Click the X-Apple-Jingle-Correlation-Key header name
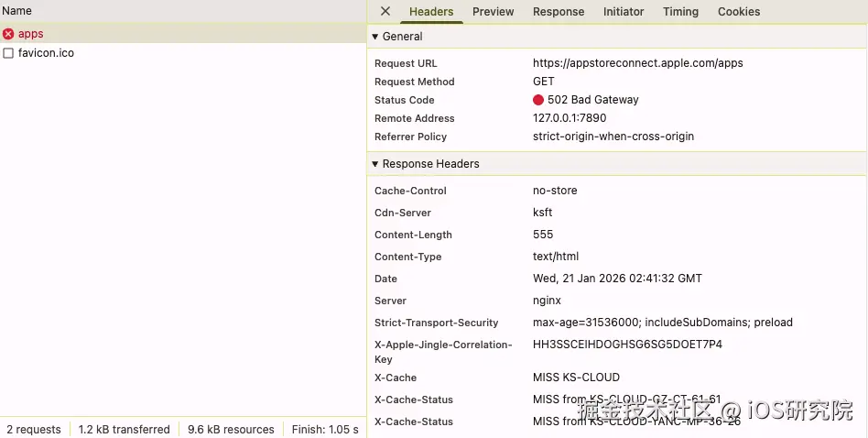 pyautogui.click(x=443, y=352)
